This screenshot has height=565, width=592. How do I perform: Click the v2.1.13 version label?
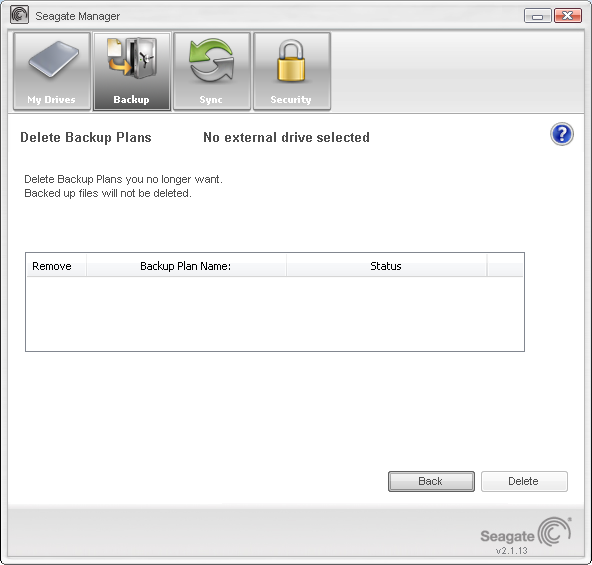512,551
